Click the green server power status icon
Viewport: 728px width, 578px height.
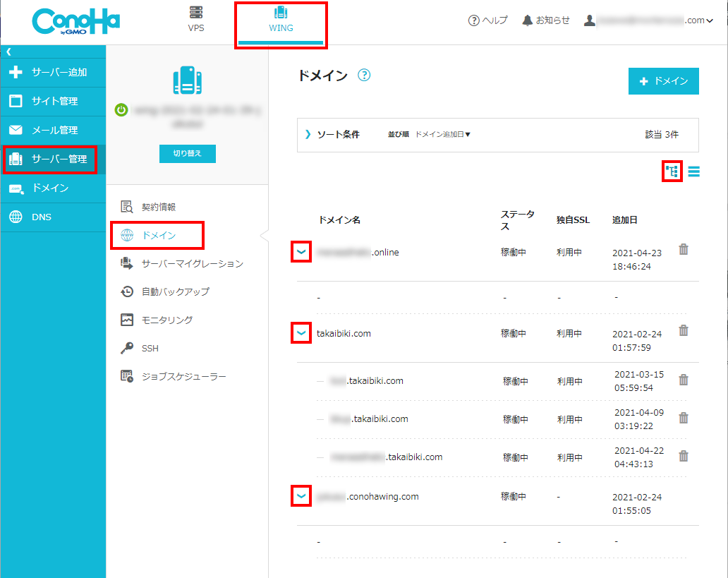pos(121,110)
